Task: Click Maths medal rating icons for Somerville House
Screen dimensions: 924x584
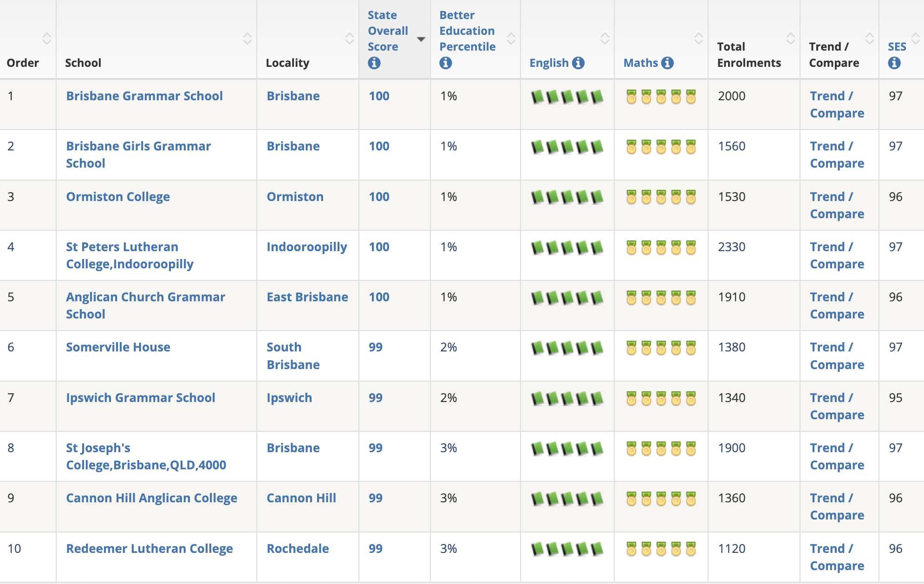Action: coord(661,348)
